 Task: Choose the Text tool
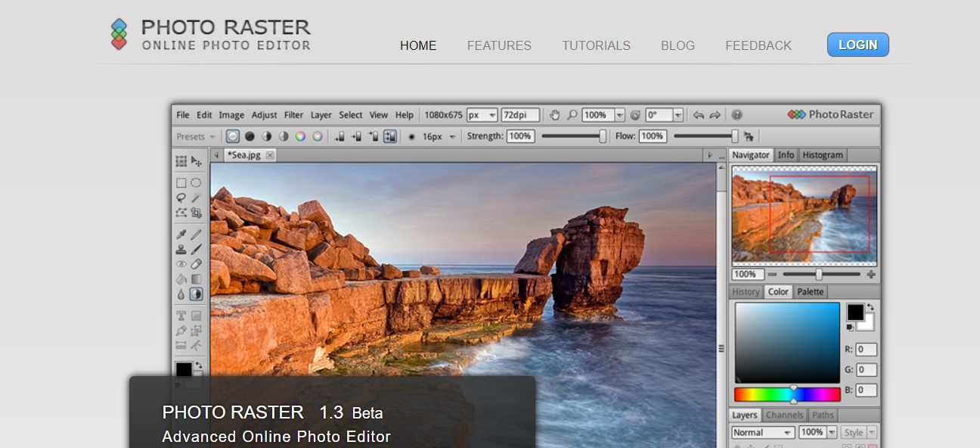[x=181, y=316]
